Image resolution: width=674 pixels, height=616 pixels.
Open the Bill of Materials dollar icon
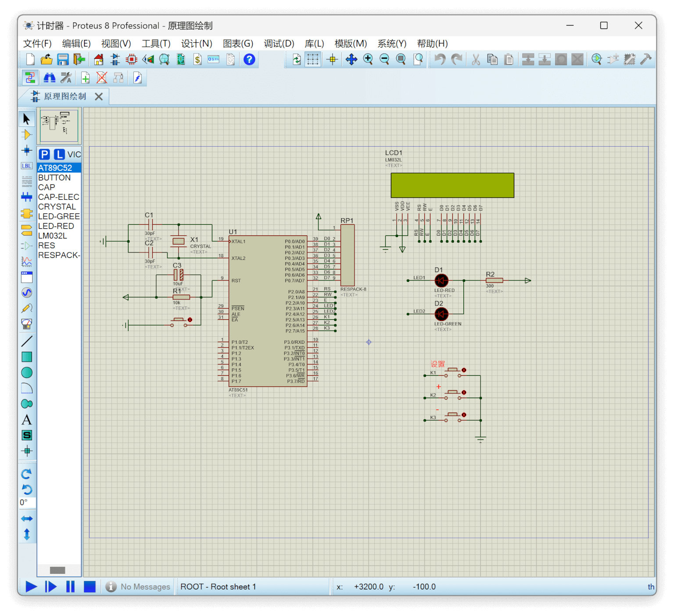[197, 59]
